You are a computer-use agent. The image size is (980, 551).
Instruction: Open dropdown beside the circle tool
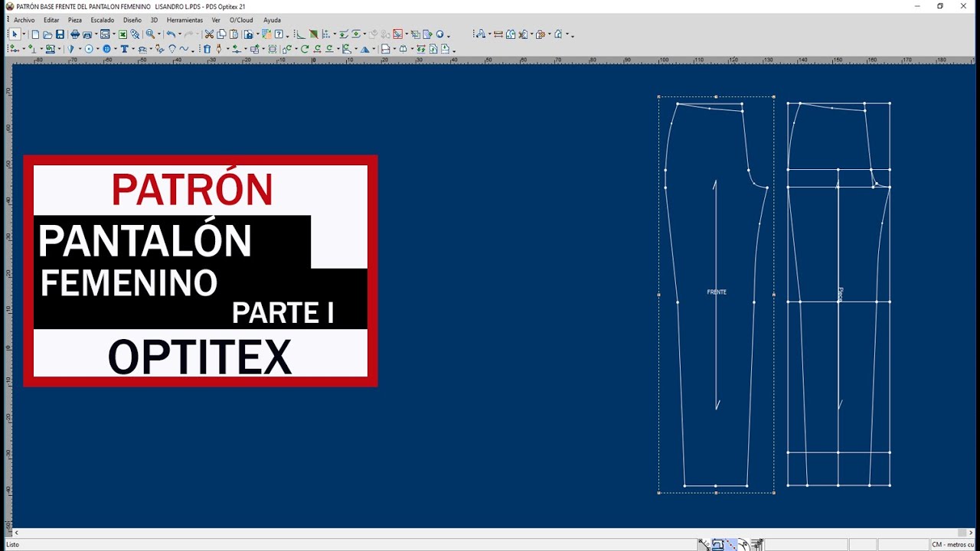coord(97,49)
